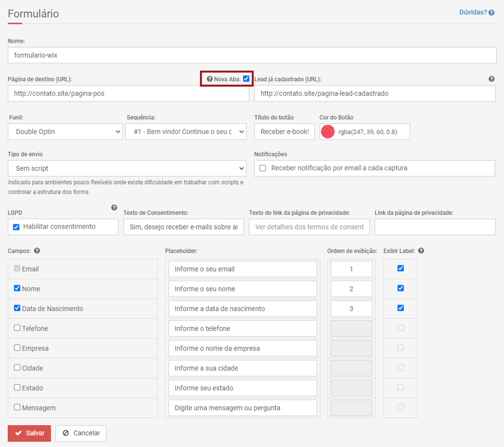Click help icon above Lead já cadastrado field
The height and width of the screenshot is (447, 504).
pyautogui.click(x=491, y=79)
